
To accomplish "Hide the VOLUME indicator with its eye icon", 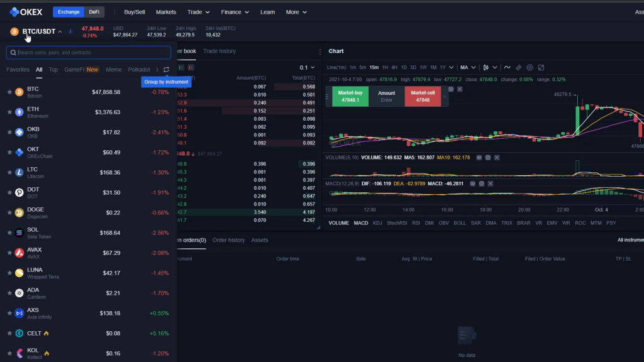I will pyautogui.click(x=479, y=158).
